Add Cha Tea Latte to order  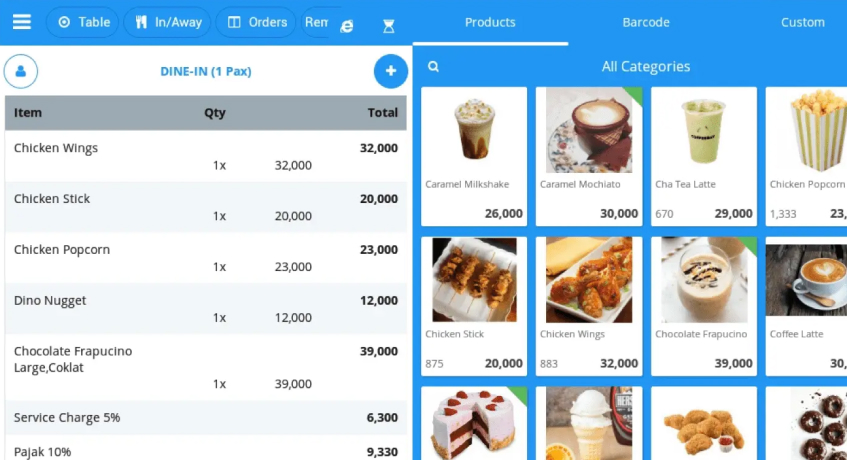703,156
